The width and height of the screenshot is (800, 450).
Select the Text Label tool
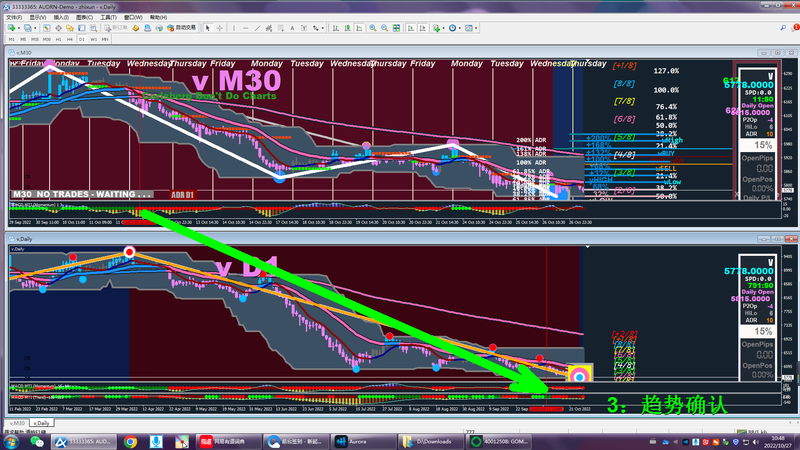[x=304, y=28]
